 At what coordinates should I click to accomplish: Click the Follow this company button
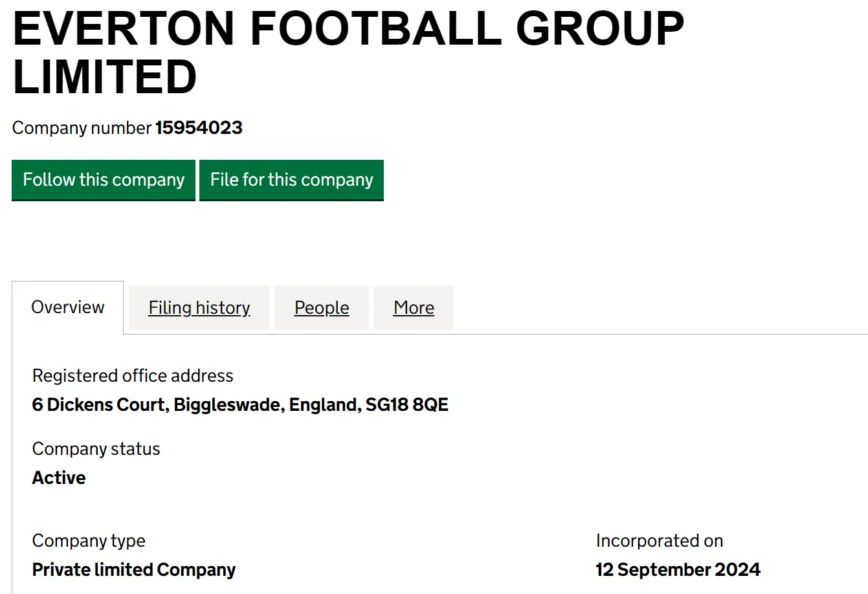click(104, 180)
